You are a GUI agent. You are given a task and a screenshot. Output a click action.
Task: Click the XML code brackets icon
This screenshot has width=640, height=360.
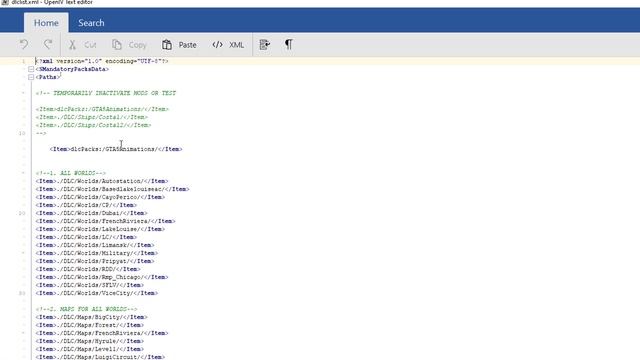pos(217,44)
